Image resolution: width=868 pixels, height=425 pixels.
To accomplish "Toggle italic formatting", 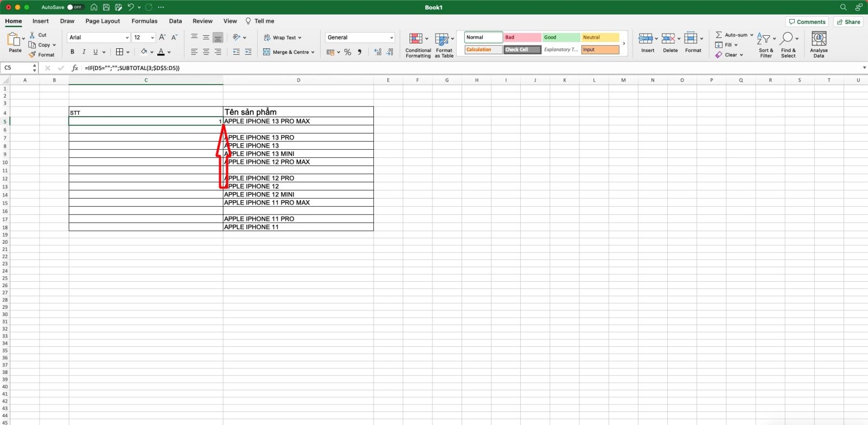I will click(84, 52).
